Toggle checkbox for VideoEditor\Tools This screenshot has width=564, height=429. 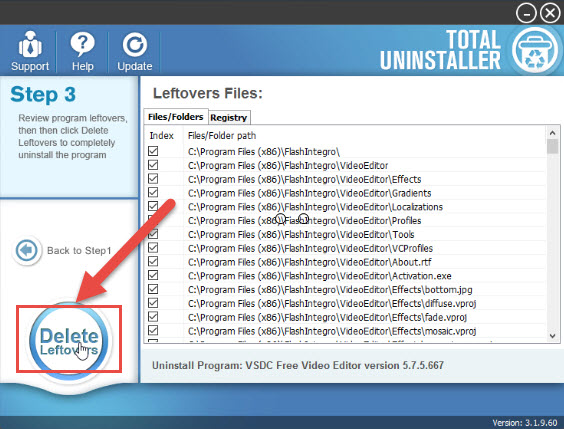(x=153, y=234)
